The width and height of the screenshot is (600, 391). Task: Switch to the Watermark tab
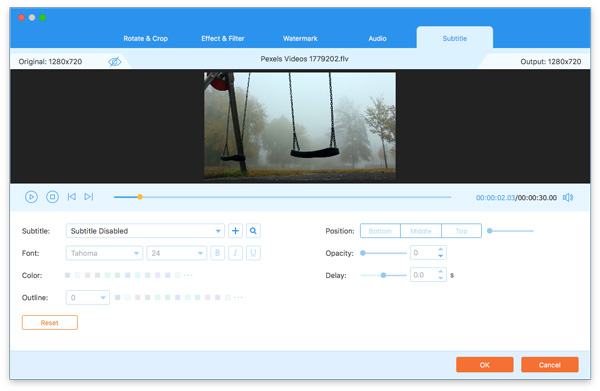300,38
